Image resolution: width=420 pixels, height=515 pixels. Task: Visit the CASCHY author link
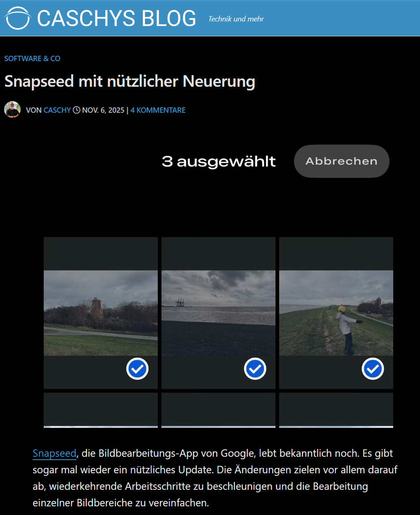[x=57, y=110]
